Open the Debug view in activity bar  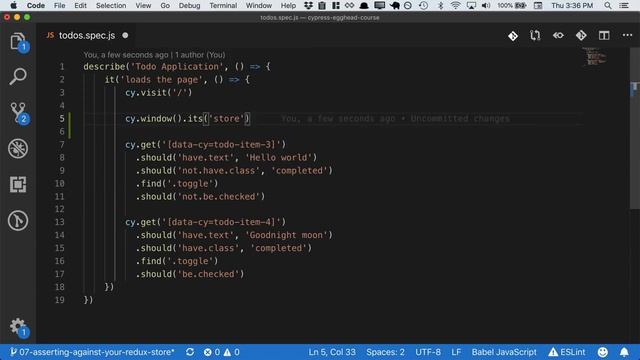click(x=18, y=149)
